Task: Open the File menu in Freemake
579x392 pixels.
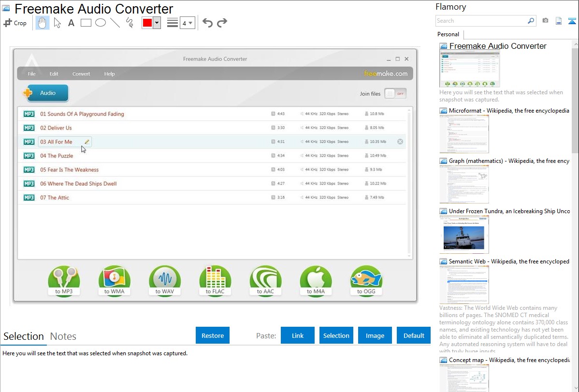Action: coord(32,74)
